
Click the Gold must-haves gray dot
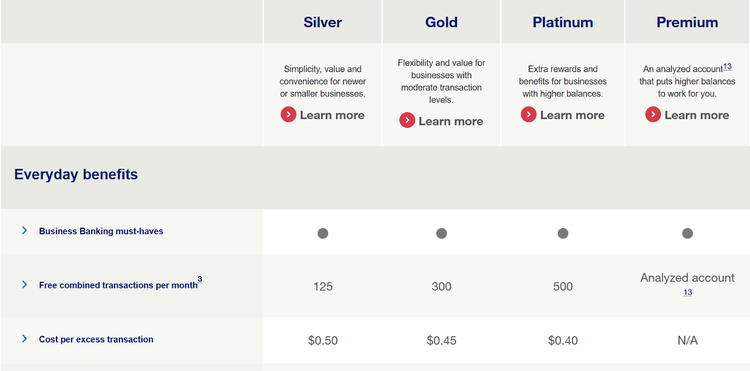click(441, 233)
